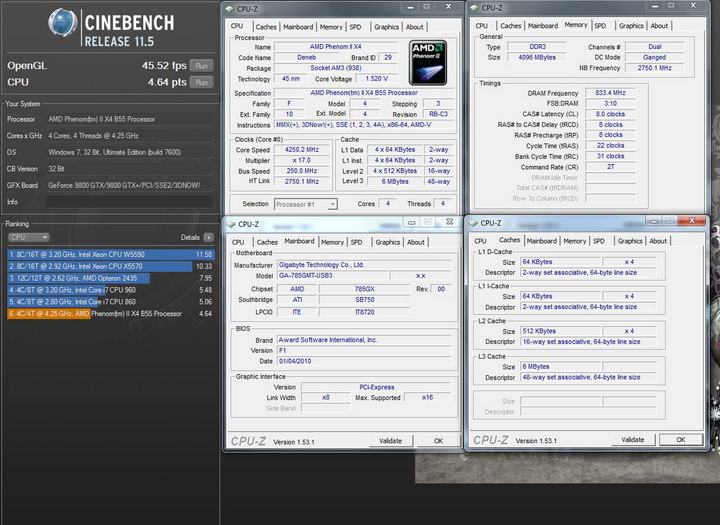Run the OpenGL benchmark
This screenshot has width=720, height=525.
(201, 67)
